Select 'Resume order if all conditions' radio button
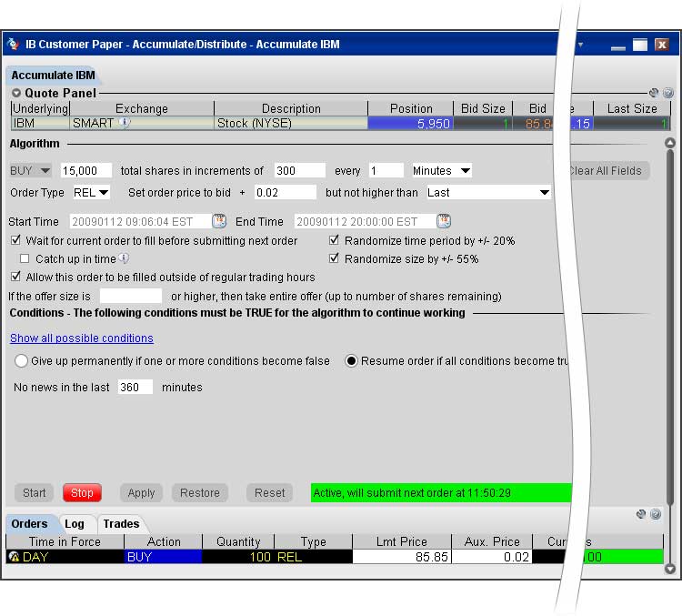The width and height of the screenshot is (682, 616). 351,361
